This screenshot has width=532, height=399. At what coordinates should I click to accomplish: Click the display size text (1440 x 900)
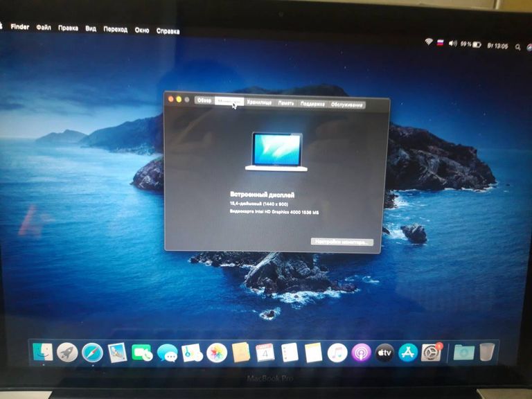pyautogui.click(x=259, y=204)
